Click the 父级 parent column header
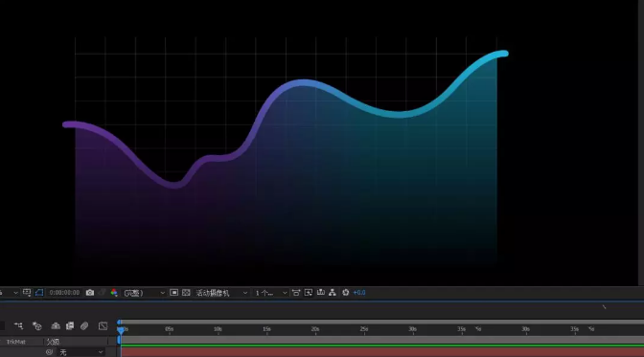This screenshot has width=644, height=357. pos(53,342)
